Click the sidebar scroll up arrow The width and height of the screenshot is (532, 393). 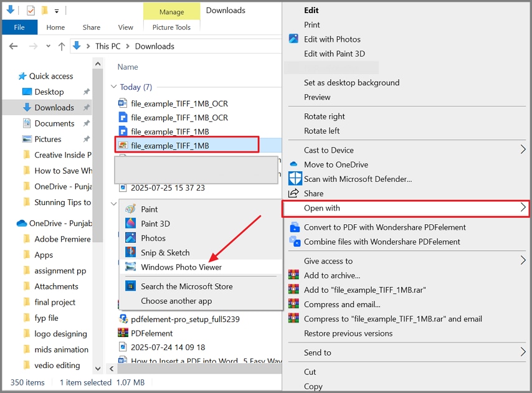coord(98,64)
